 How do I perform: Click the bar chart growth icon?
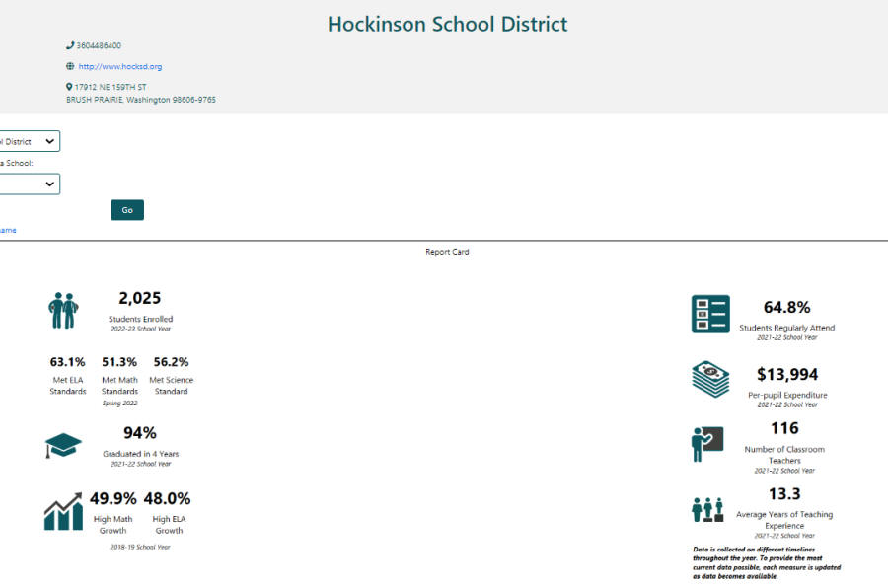(63, 511)
